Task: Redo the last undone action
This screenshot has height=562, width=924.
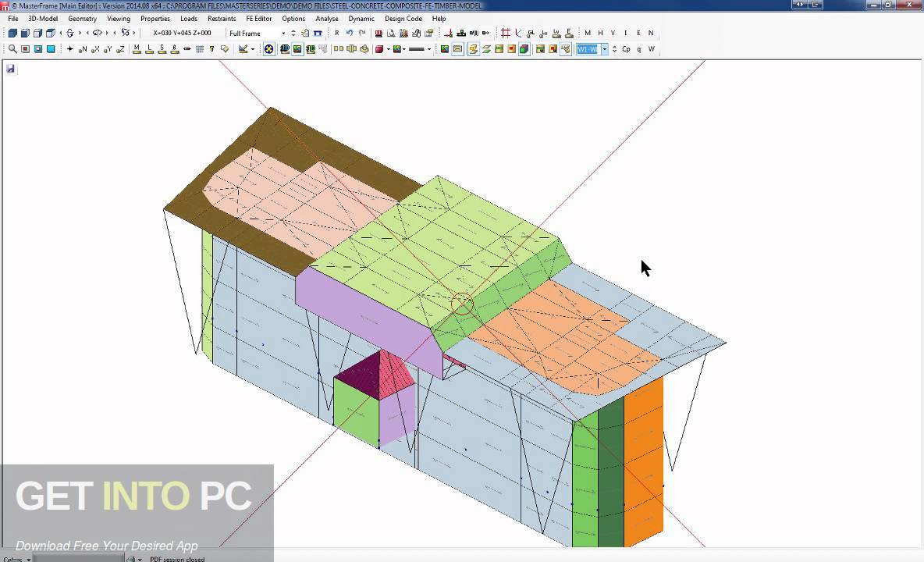Action: pyautogui.click(x=362, y=33)
